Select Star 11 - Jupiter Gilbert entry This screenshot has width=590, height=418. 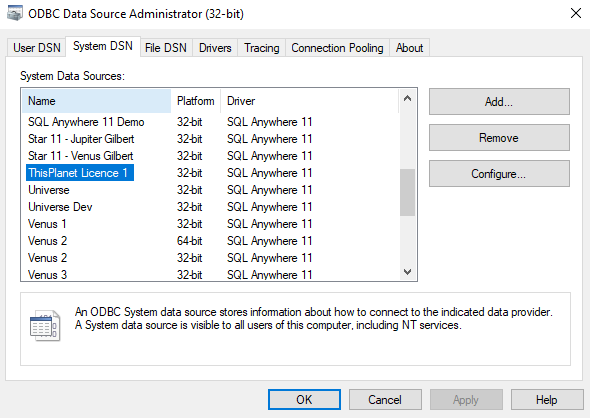click(81, 139)
